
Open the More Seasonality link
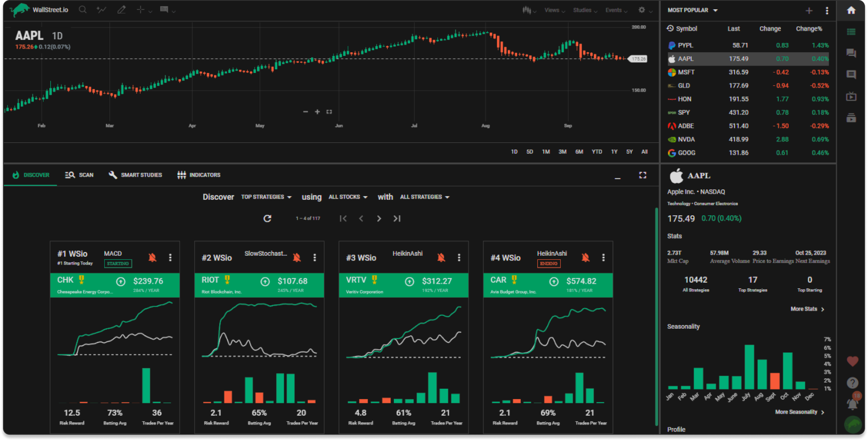(800, 412)
